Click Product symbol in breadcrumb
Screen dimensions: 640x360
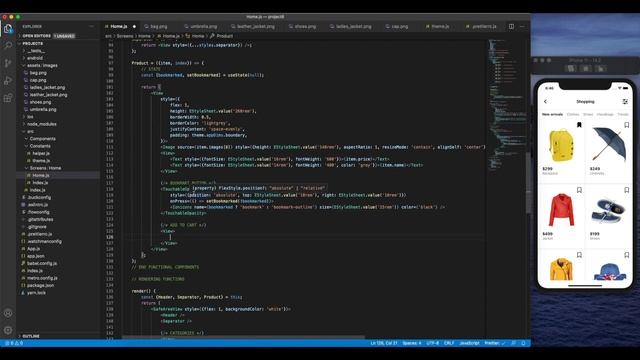tap(224, 36)
